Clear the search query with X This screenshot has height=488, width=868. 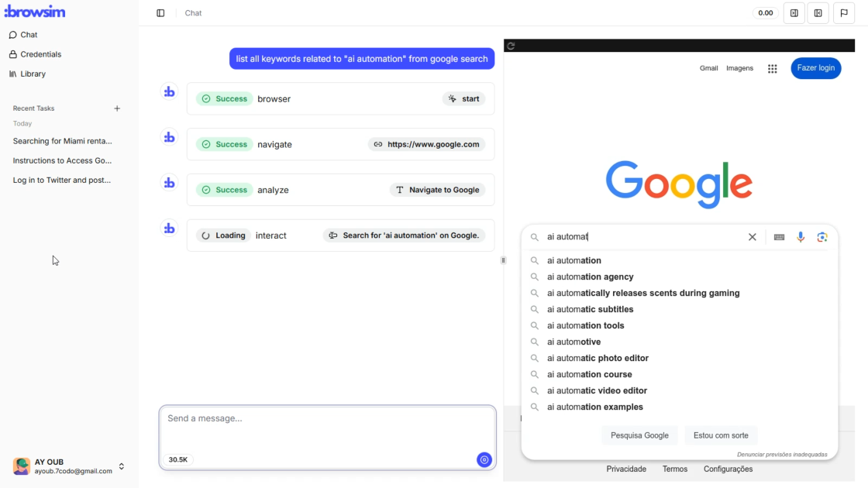(753, 237)
